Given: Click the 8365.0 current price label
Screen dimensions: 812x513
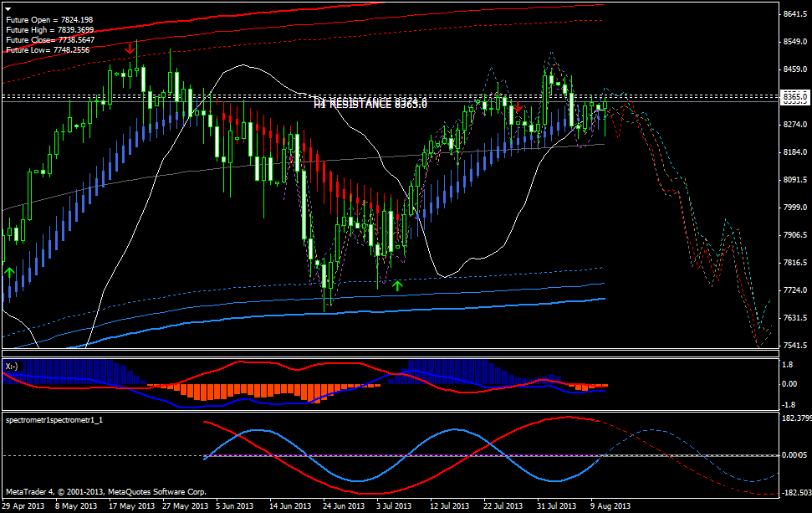Looking at the screenshot, I should 794,97.
